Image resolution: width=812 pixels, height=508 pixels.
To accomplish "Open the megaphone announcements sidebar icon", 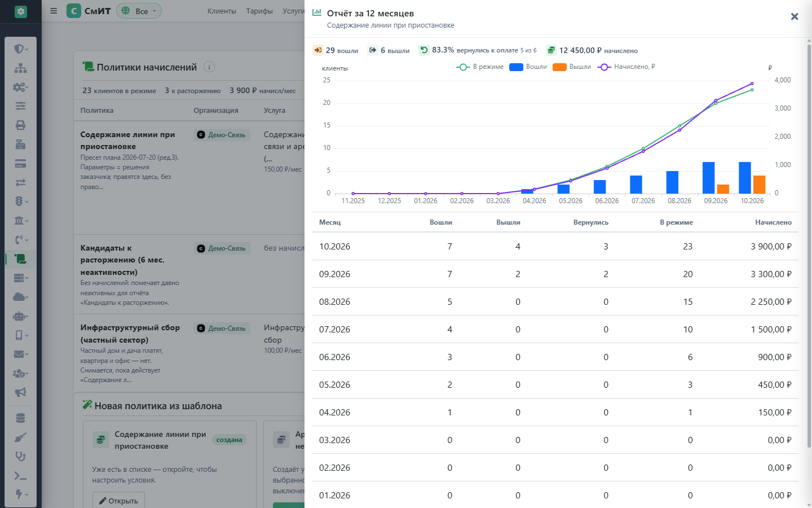I will (20, 392).
